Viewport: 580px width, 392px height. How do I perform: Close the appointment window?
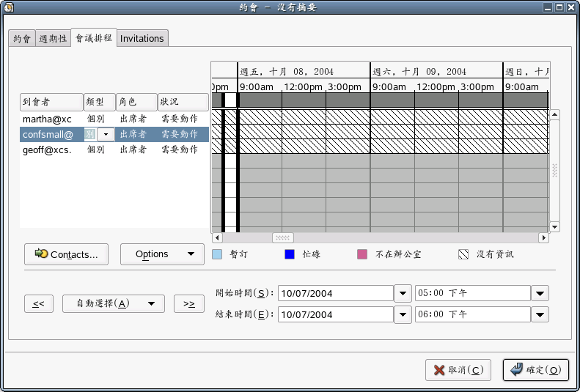(x=571, y=7)
